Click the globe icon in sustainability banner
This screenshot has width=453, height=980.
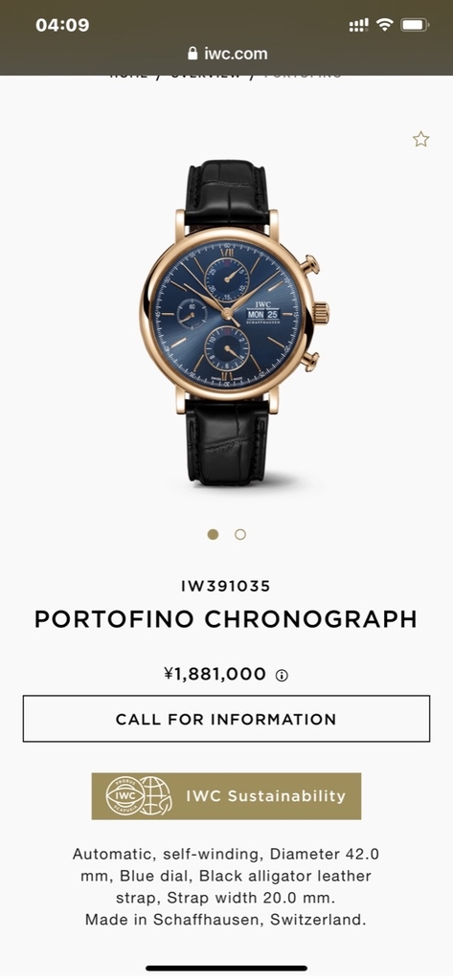[155, 795]
